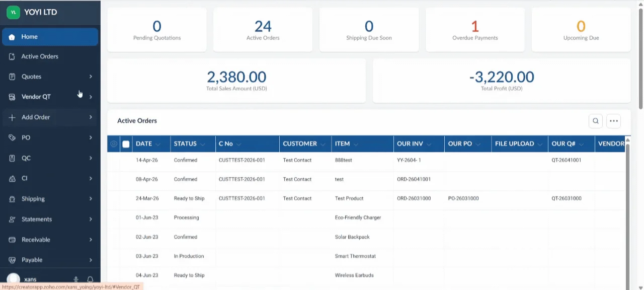644x290 pixels.
Task: Open the three-dot more options menu
Action: [613, 121]
